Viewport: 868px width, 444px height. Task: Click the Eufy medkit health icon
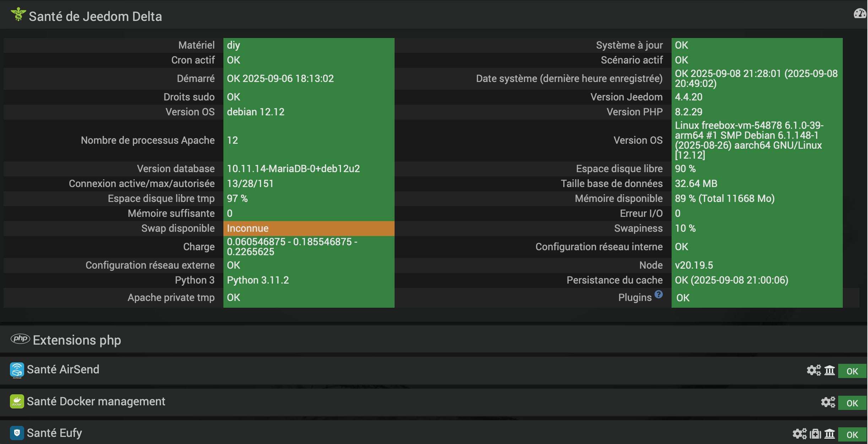[x=815, y=434]
